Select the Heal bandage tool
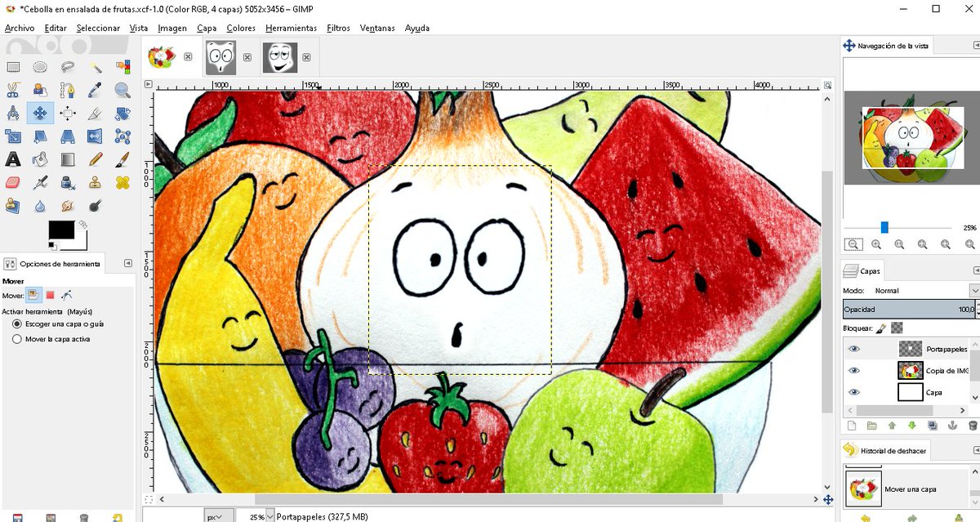Screen dimensions: 980x522 122,182
